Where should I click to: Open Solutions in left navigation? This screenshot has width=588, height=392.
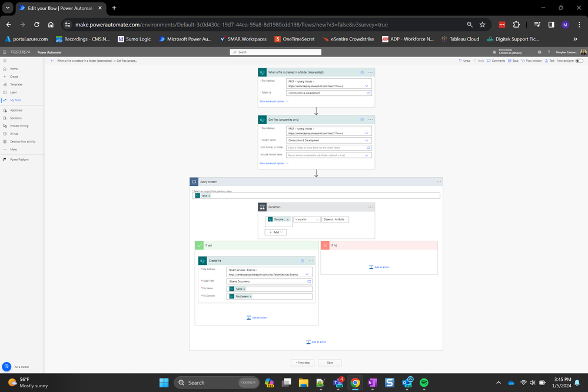(16, 118)
